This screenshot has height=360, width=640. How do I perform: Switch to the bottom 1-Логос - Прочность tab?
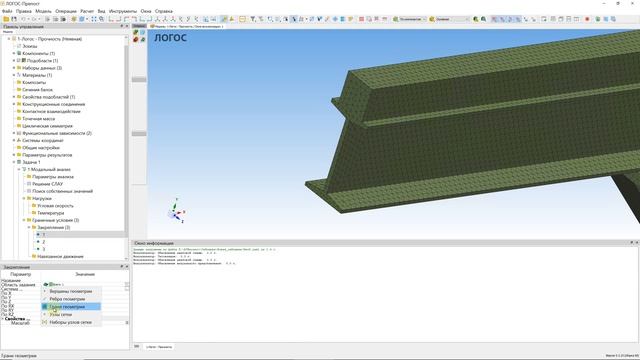[x=159, y=347]
